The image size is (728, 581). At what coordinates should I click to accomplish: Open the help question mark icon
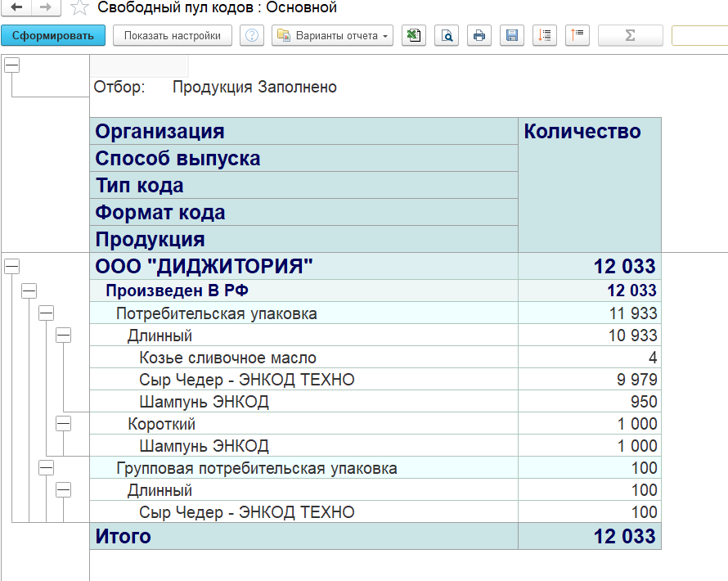pyautogui.click(x=253, y=35)
